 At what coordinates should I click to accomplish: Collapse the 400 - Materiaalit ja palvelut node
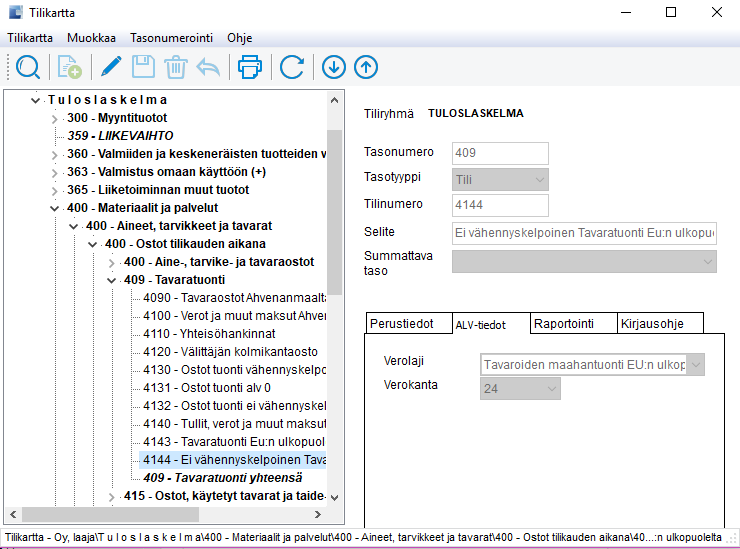[x=54, y=208]
